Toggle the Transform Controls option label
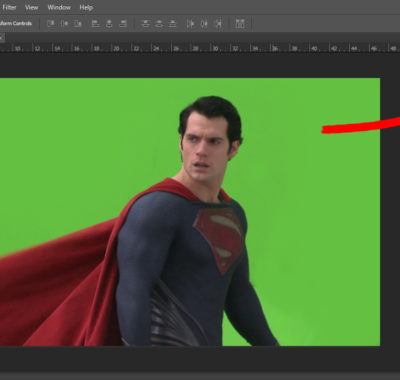400x380 pixels. coord(16,23)
